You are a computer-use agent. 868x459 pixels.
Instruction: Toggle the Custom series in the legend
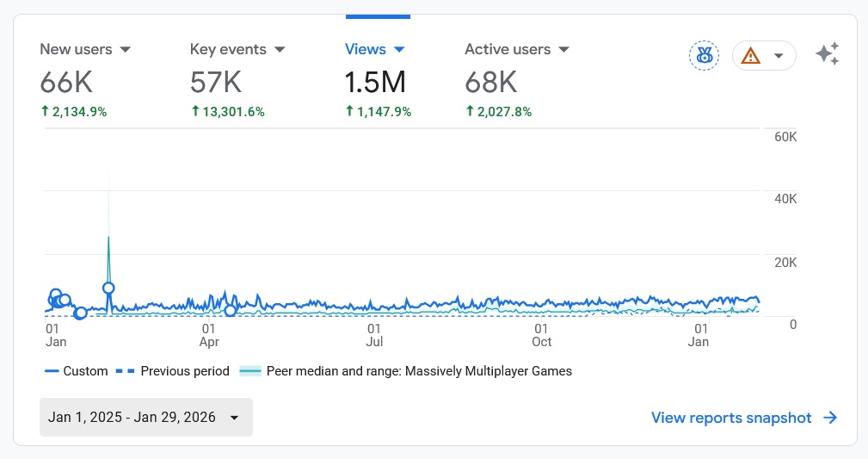click(x=76, y=371)
